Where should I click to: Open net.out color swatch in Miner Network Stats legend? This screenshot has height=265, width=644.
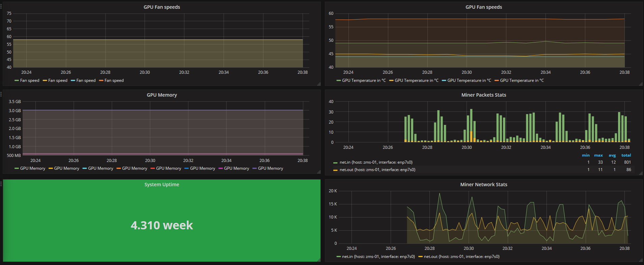(x=420, y=257)
